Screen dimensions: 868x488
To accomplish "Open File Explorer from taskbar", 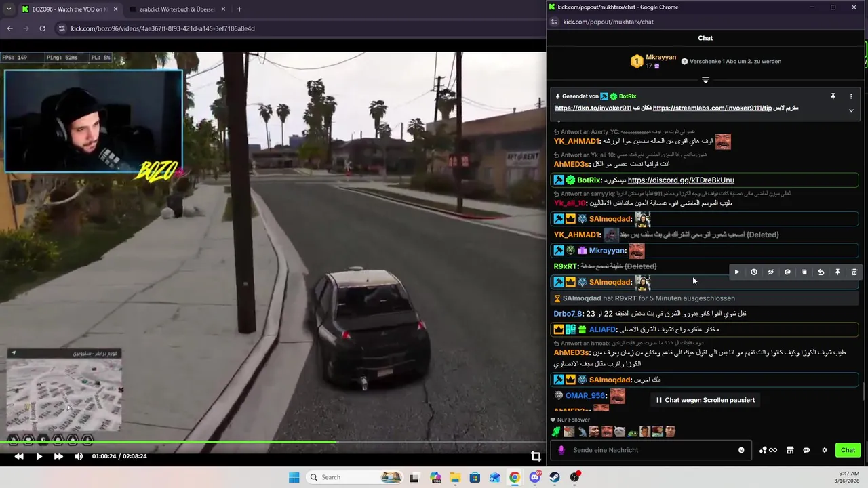I will 455,477.
